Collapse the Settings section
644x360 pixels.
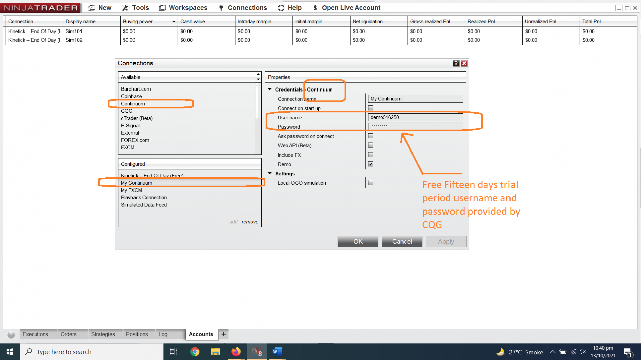(270, 173)
